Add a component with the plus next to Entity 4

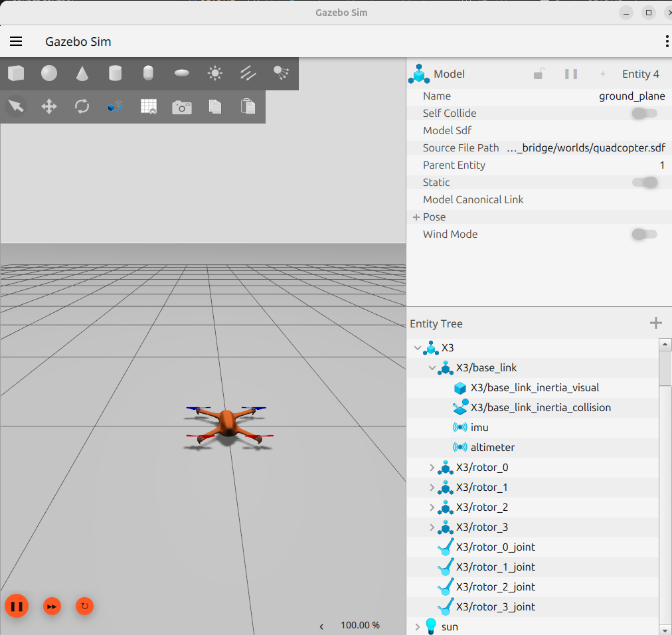603,74
